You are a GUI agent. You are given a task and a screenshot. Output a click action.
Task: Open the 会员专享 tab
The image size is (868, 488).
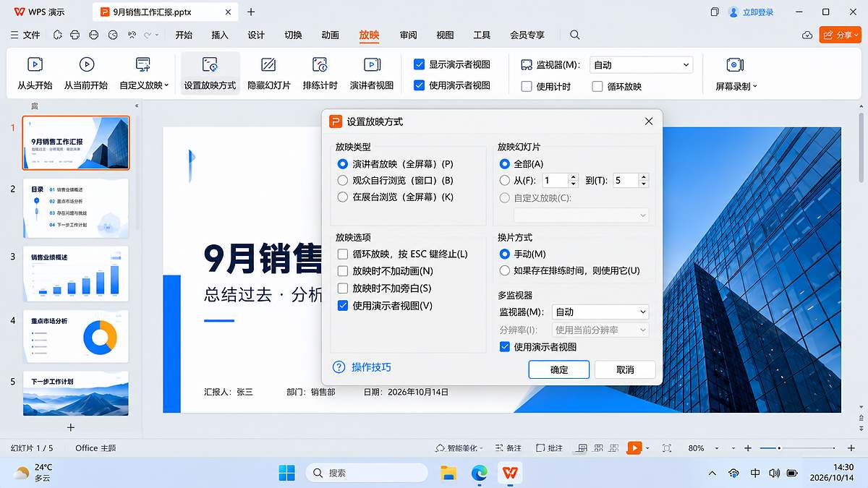click(x=527, y=35)
